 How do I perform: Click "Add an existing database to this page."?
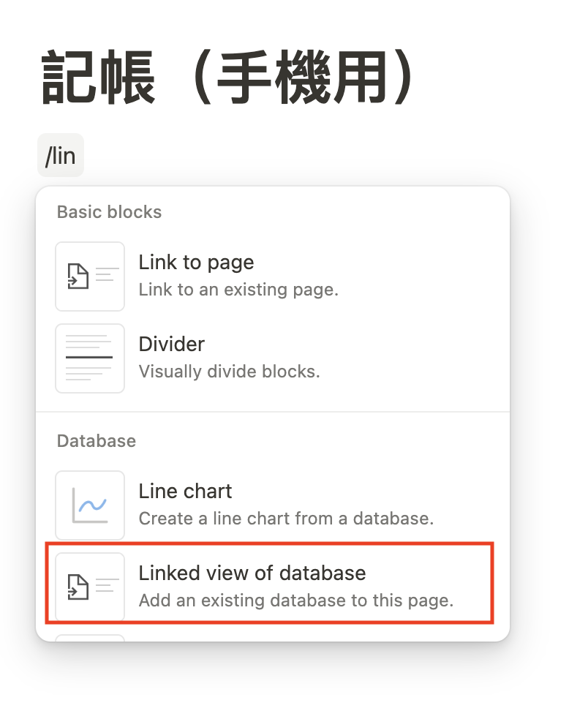[x=296, y=601]
